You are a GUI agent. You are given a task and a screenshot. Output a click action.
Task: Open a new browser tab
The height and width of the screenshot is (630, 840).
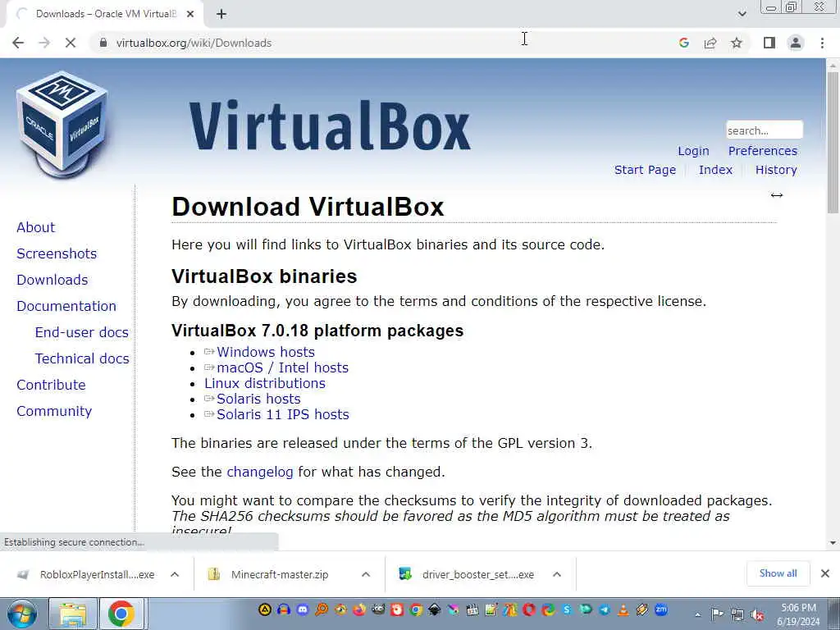(221, 14)
